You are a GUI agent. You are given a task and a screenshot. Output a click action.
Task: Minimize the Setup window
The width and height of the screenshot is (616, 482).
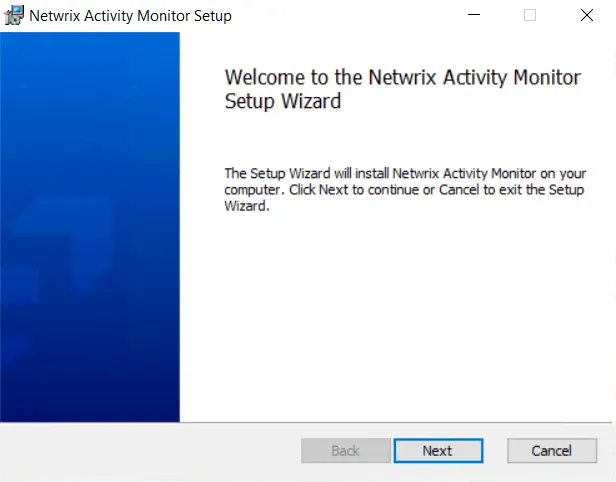coord(474,15)
